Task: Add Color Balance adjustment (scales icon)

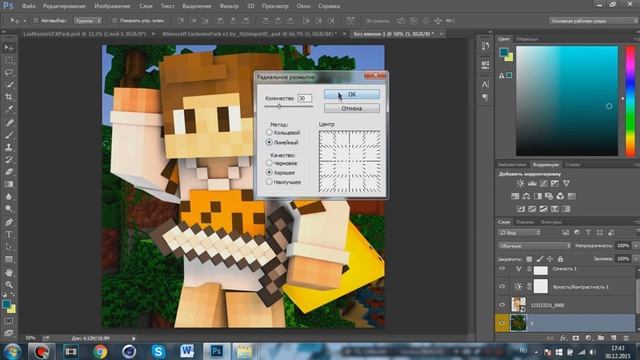Action: (527, 196)
